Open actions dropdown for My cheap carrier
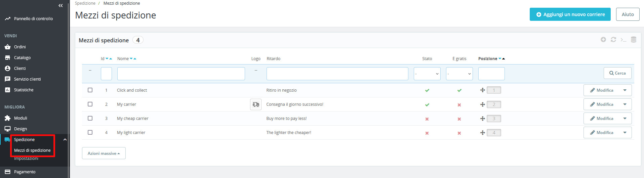The width and height of the screenshot is (644, 178). pyautogui.click(x=625, y=119)
